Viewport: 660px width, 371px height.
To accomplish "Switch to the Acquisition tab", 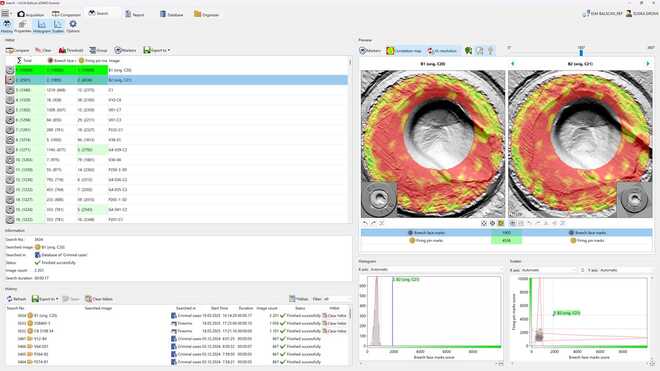I will [x=30, y=14].
